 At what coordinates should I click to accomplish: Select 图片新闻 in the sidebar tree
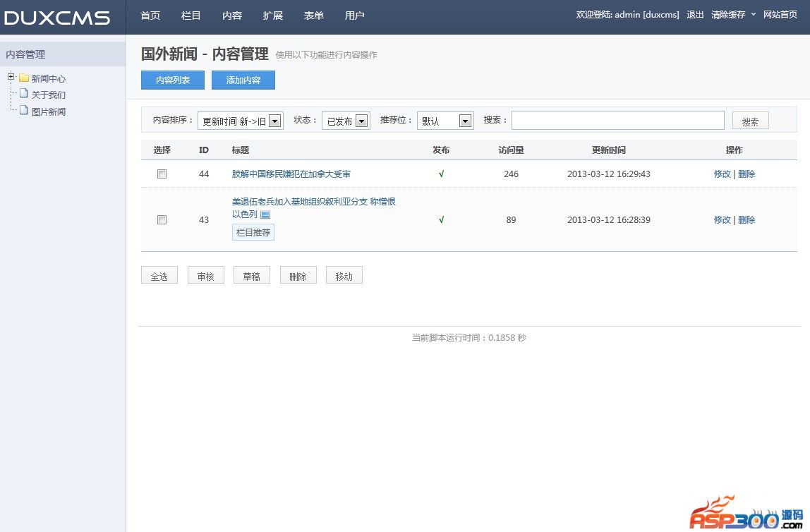tap(49, 111)
